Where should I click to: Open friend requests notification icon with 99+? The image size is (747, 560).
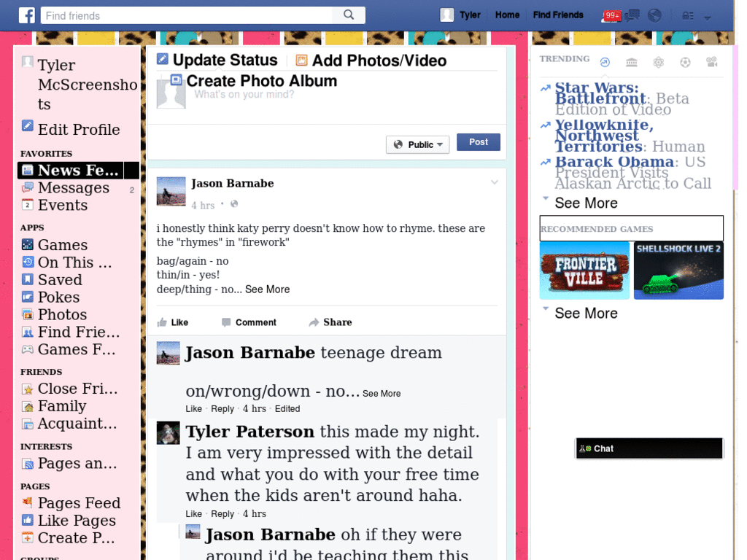click(x=612, y=16)
